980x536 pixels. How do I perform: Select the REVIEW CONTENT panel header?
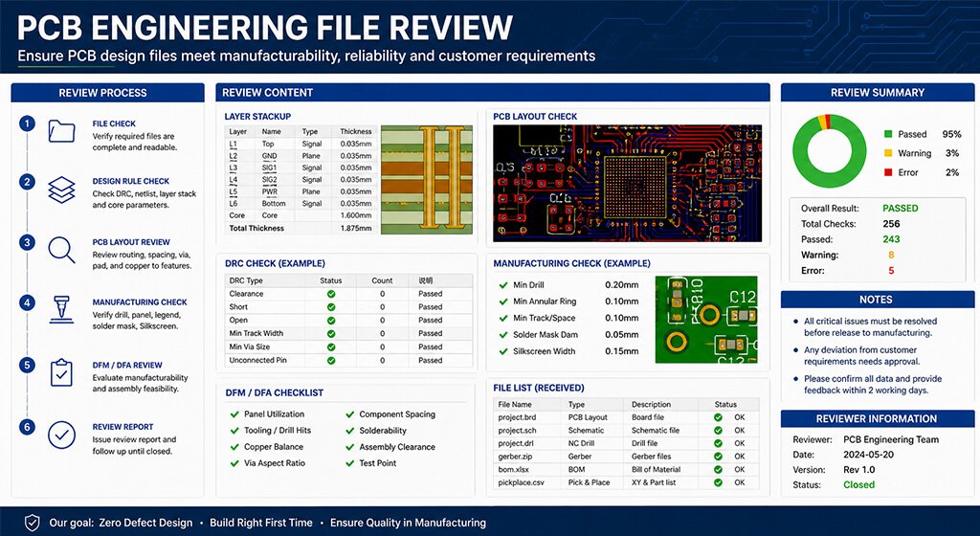coord(493,93)
